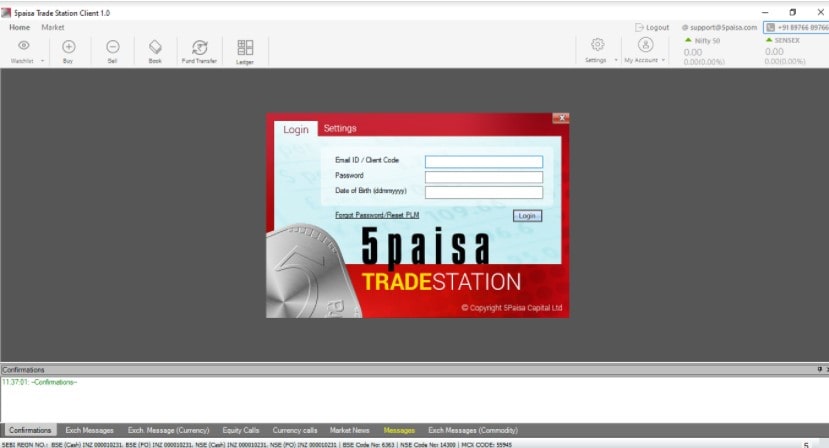
Task: Click the SENSEX index value
Action: [774, 52]
